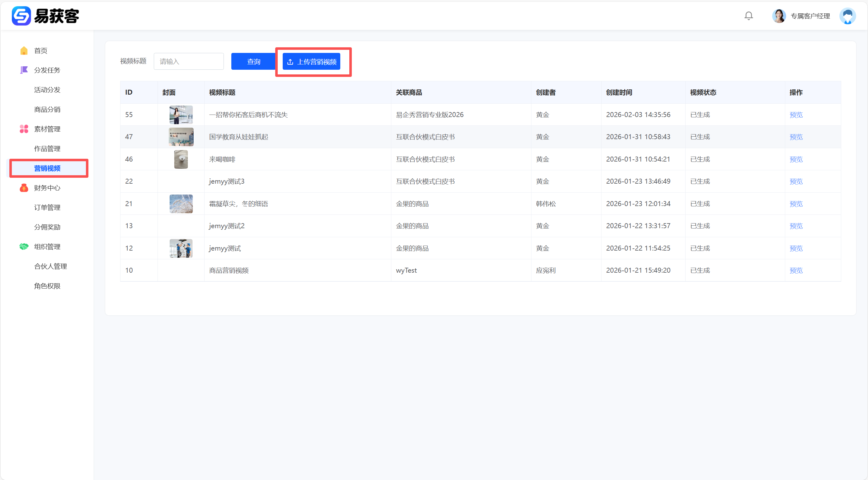Screen dimensions: 868x480
Task: Click the flag icon beside 分发任务
Action: (24, 70)
